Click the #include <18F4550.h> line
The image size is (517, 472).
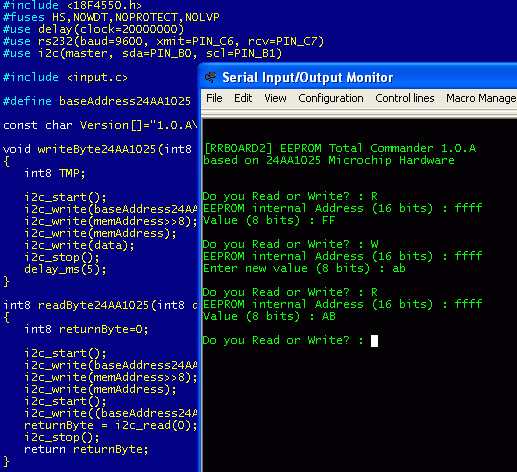[72, 5]
